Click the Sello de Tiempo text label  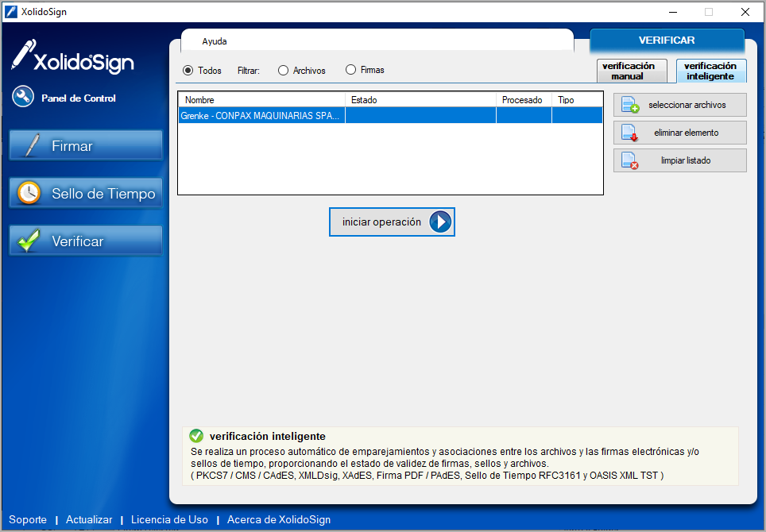pyautogui.click(x=103, y=194)
